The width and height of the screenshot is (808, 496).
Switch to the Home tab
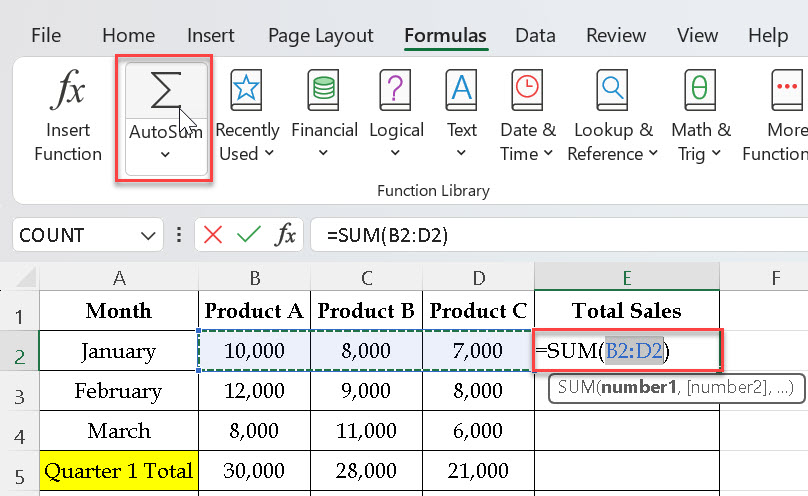(x=128, y=36)
